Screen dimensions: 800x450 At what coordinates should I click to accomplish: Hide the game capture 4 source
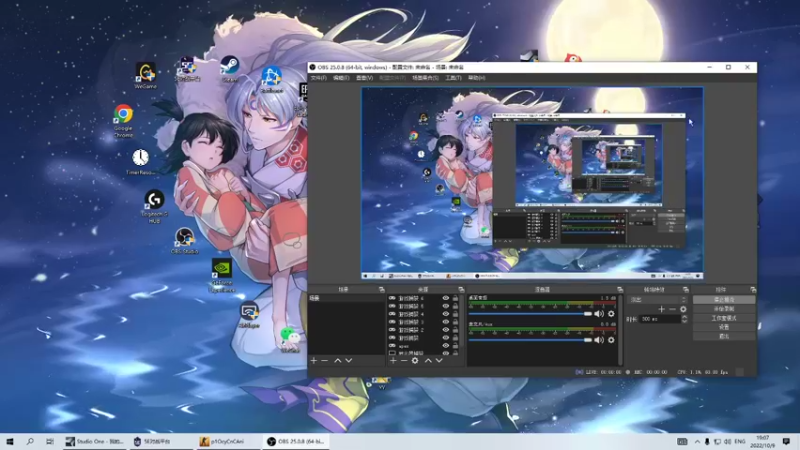445,314
